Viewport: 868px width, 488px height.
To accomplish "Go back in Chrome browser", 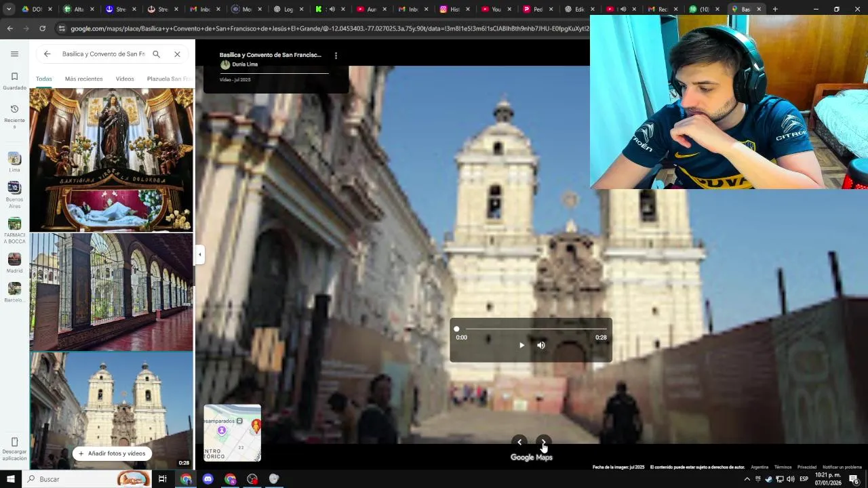I will coord(9,28).
